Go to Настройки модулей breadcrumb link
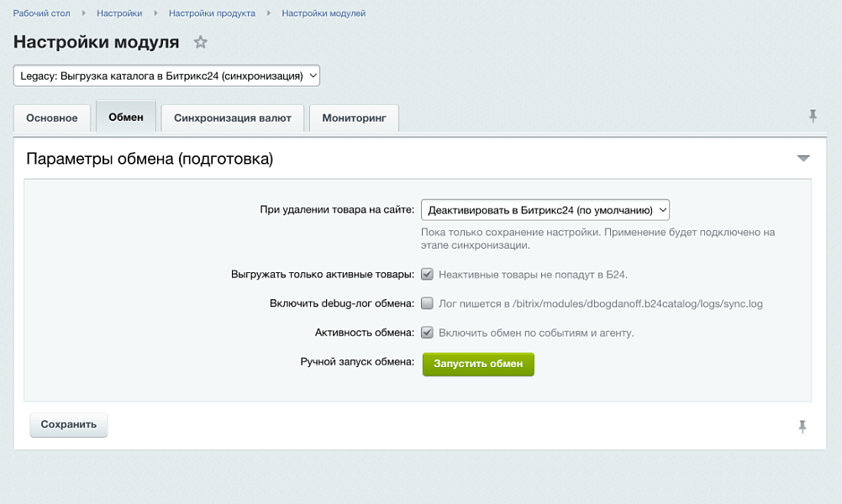The height and width of the screenshot is (504, 842). pos(324,13)
